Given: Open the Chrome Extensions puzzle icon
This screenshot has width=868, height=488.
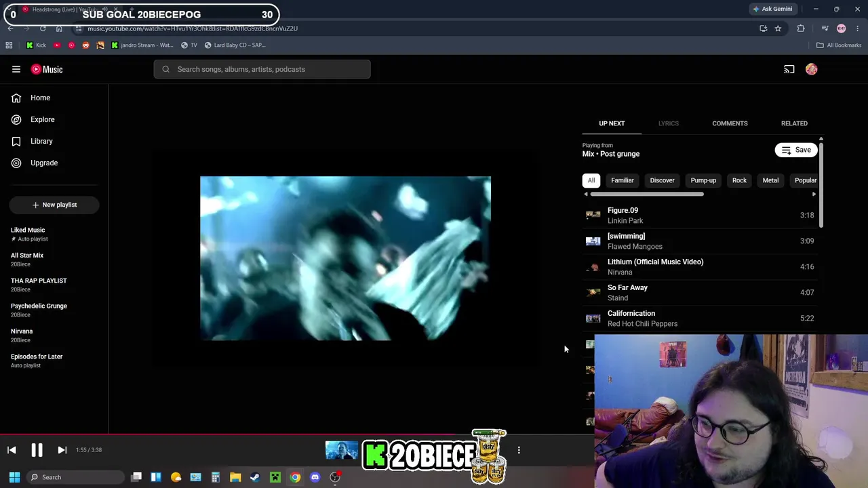Looking at the screenshot, I should tap(801, 28).
